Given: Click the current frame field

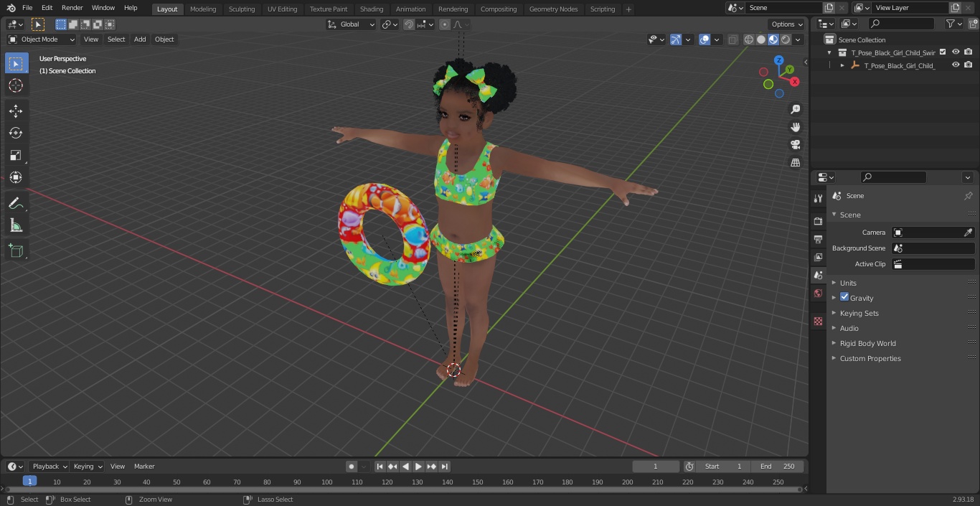Looking at the screenshot, I should [655, 467].
